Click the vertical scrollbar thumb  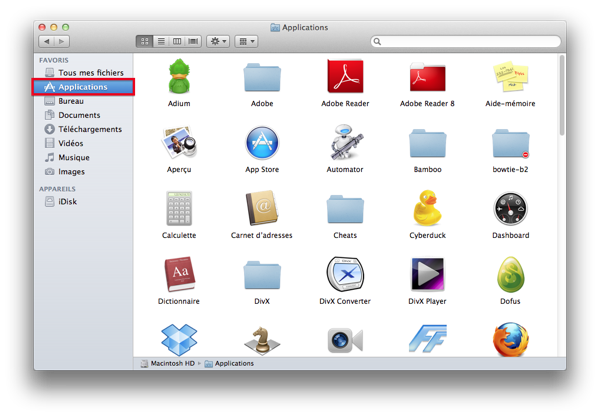562,95
